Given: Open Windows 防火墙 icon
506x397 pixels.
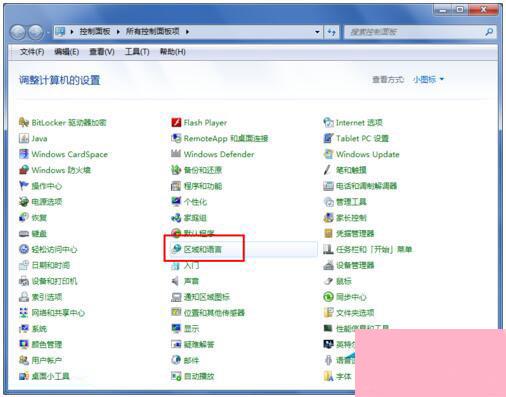Looking at the screenshot, I should click(x=24, y=170).
